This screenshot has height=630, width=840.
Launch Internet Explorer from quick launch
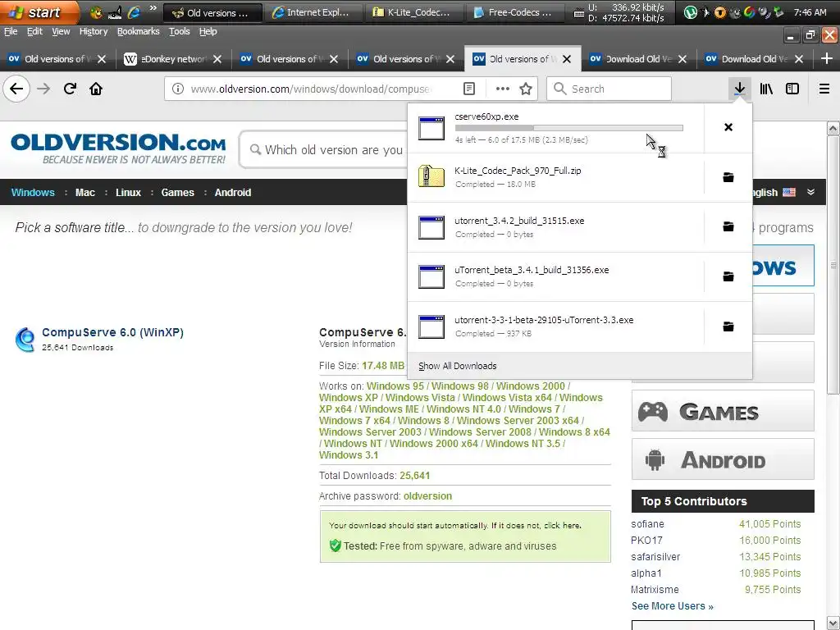point(134,11)
